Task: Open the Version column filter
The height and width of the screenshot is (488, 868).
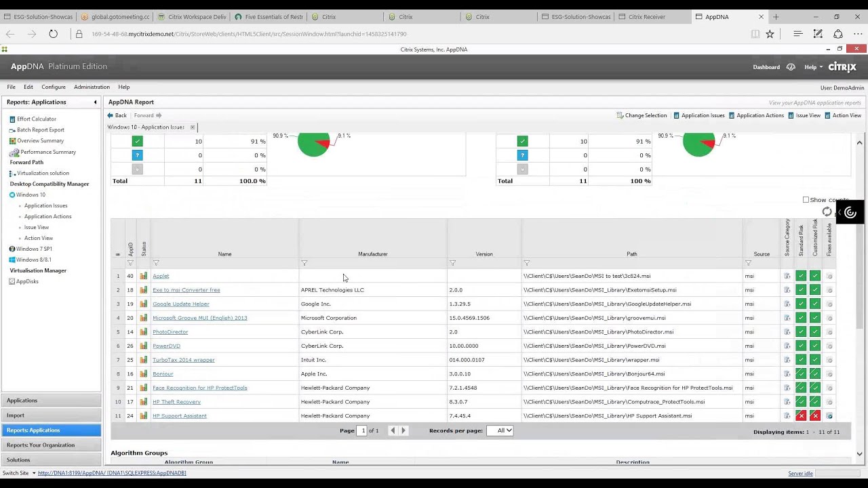Action: [x=452, y=263]
